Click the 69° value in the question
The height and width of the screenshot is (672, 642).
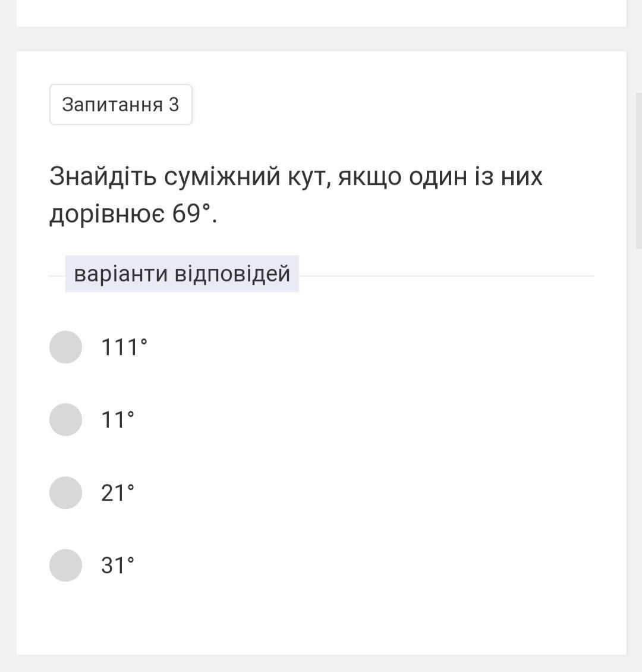coord(192,213)
